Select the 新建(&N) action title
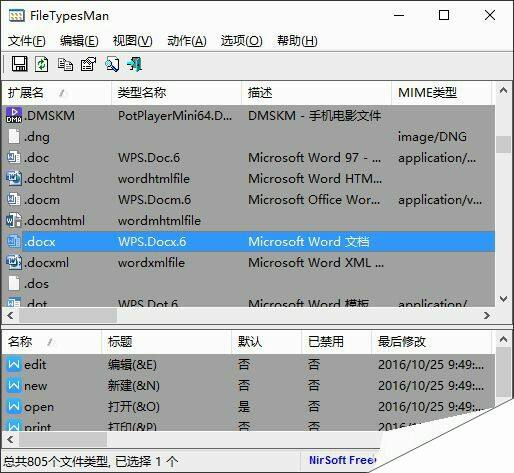This screenshot has width=514, height=473. point(133,386)
